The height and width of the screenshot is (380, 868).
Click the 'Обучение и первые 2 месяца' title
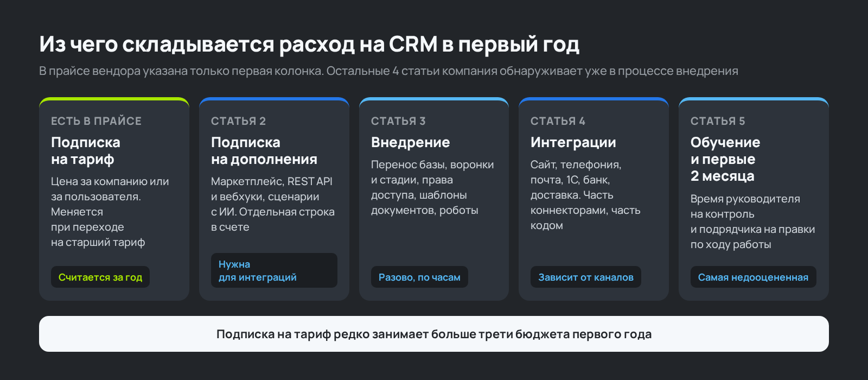pos(725,159)
